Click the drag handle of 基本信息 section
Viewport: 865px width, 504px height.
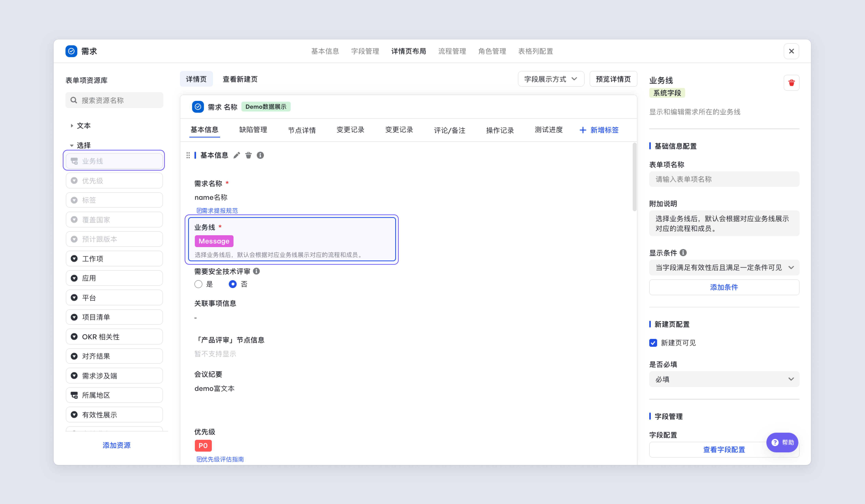(188, 155)
